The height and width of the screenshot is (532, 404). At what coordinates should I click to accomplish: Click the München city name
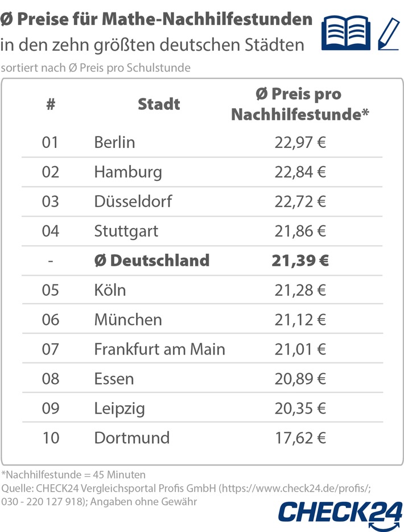click(127, 320)
